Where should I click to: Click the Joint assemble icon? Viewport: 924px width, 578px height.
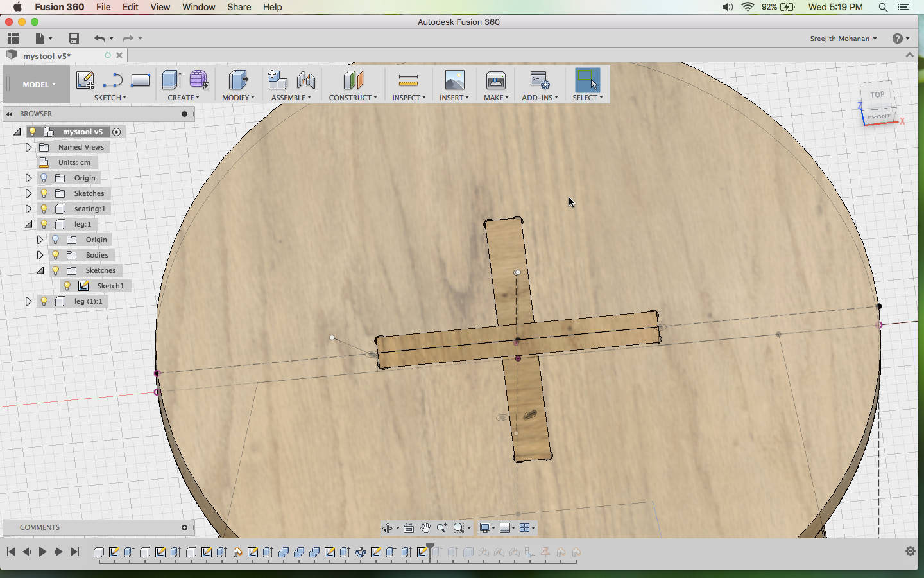pos(306,80)
